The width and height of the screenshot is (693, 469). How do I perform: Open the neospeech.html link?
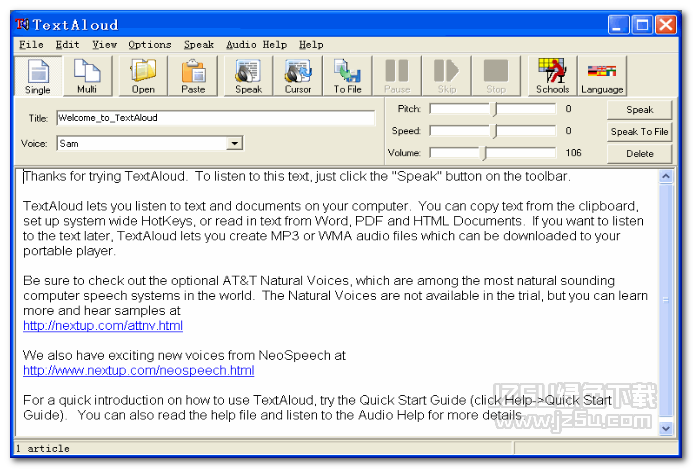click(139, 370)
